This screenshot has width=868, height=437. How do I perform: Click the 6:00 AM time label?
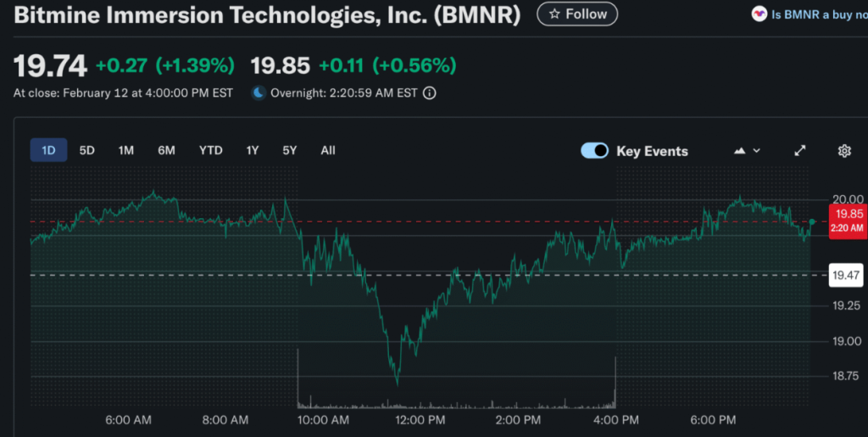(x=129, y=420)
